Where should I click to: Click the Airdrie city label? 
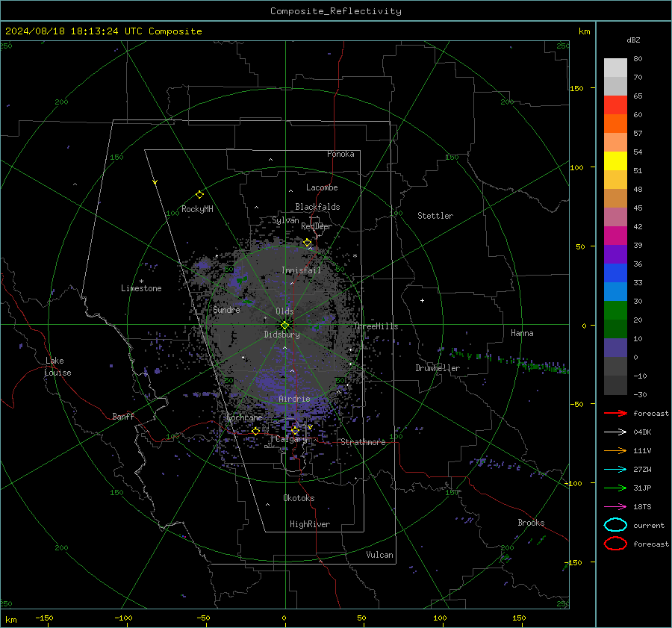pyautogui.click(x=294, y=399)
